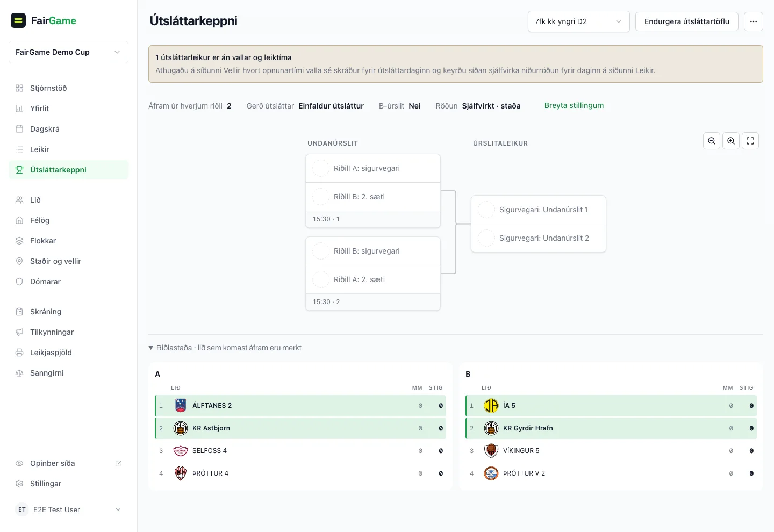
Task: Click KR Gyrdir Hrafn row
Action: 611,428
